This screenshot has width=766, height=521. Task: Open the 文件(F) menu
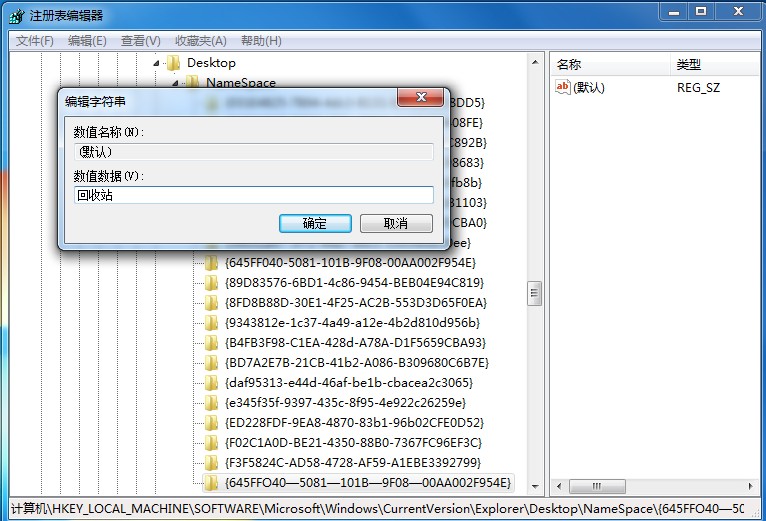pyautogui.click(x=35, y=41)
